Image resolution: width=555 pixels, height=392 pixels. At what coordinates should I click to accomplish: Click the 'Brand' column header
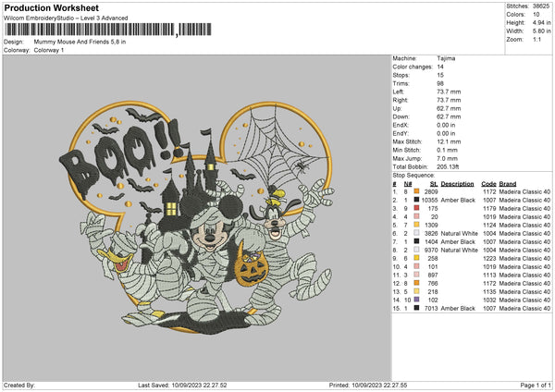508,184
